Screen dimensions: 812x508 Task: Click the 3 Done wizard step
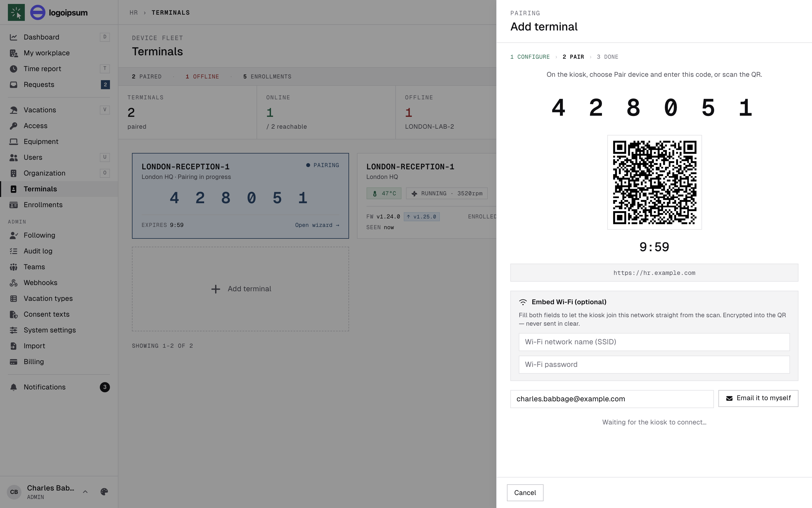tap(607, 57)
